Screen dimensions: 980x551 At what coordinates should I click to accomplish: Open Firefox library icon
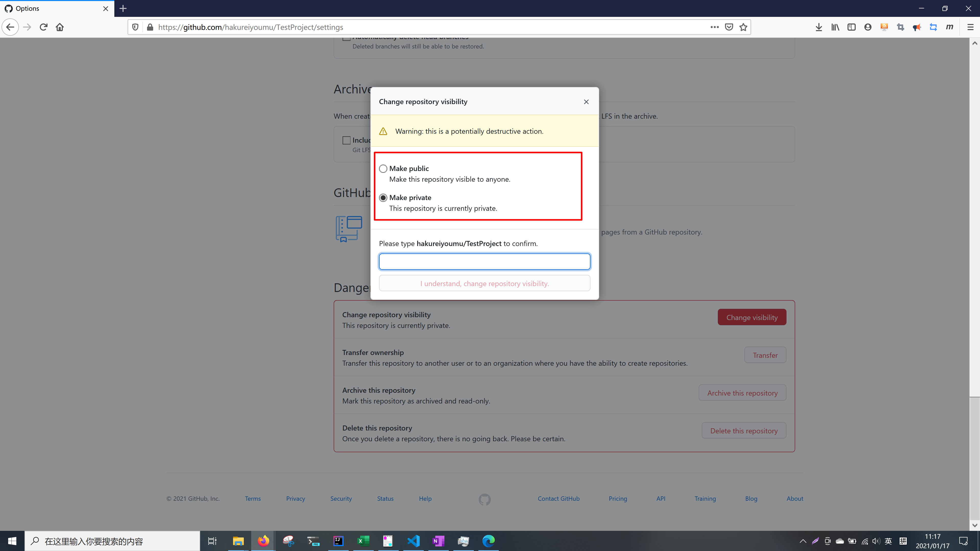tap(835, 27)
